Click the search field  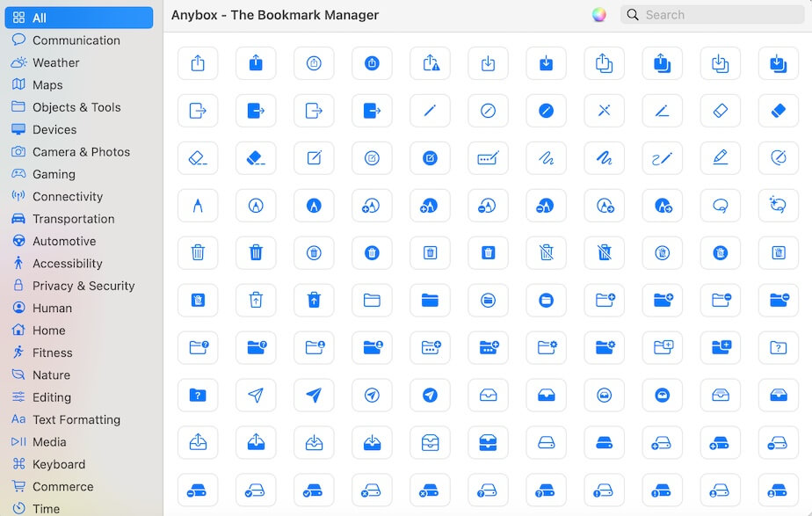[x=712, y=15]
